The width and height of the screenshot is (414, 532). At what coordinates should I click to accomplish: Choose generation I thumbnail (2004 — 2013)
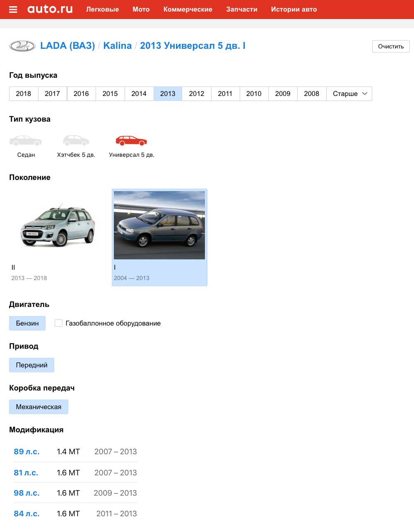(x=159, y=237)
